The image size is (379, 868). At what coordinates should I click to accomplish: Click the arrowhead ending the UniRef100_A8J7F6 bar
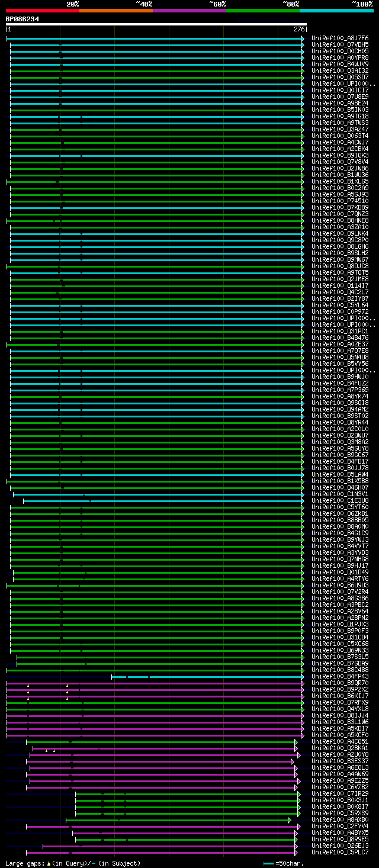303,38
